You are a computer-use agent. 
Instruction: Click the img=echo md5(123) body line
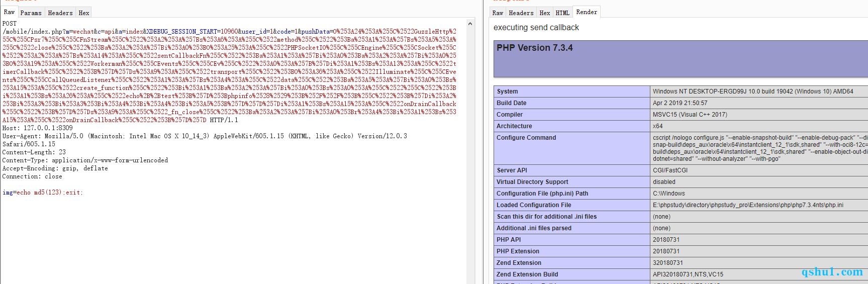(43, 193)
